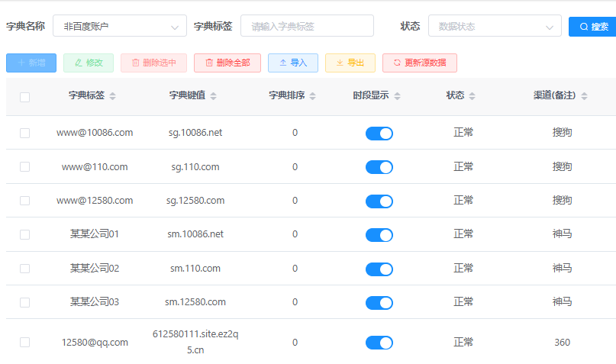Viewport: 616px width, 364px height.
Task: Toggle 时段显示 switch for 某某公司03
Action: (379, 303)
